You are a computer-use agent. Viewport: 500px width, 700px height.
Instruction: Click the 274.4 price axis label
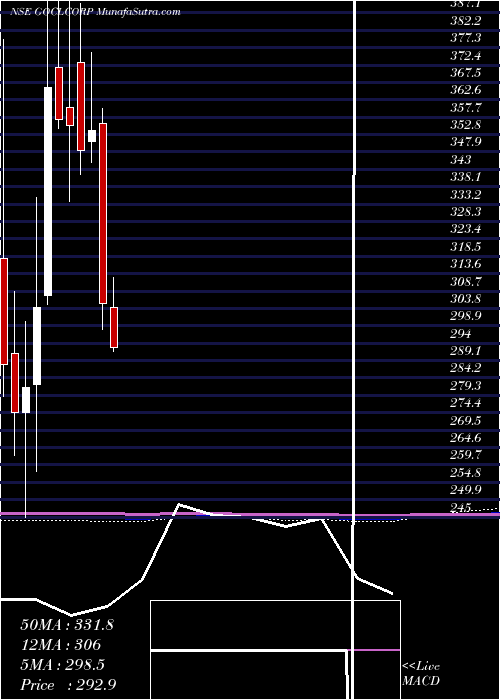[x=466, y=403]
